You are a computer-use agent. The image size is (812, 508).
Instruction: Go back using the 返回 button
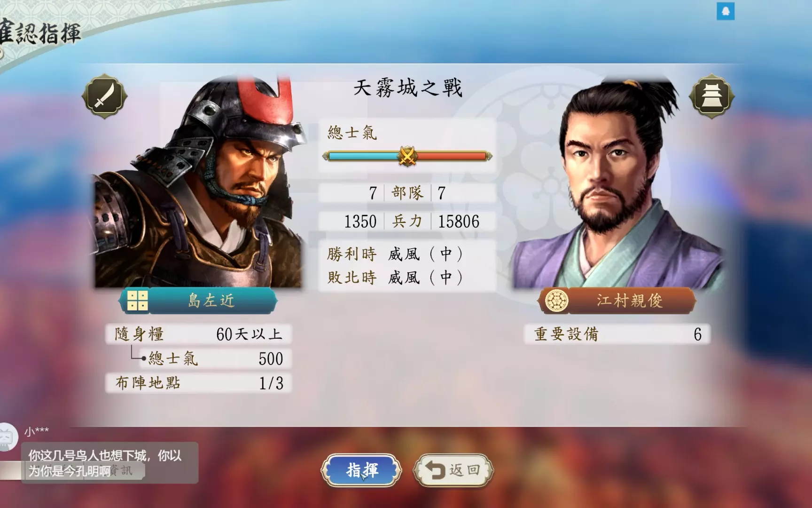pos(453,470)
